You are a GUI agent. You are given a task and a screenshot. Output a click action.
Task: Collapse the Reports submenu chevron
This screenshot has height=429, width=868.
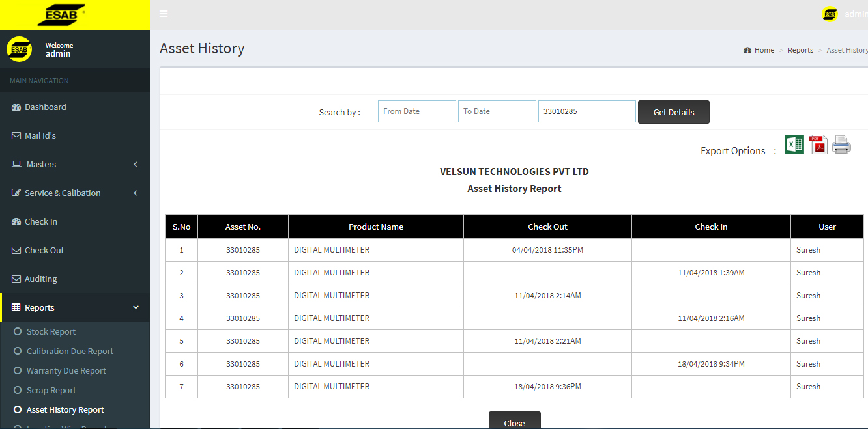pos(136,308)
